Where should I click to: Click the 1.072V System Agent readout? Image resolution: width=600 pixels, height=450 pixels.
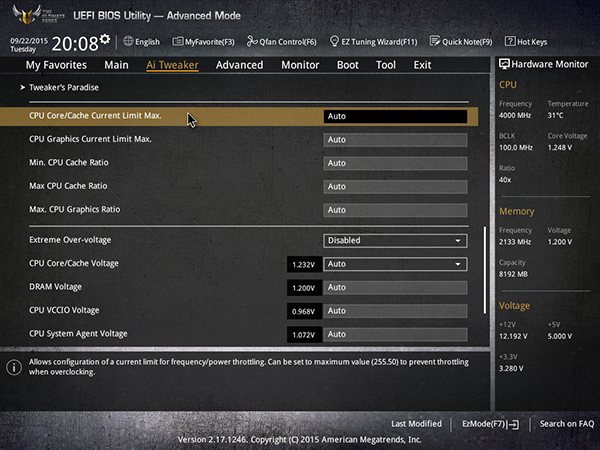[304, 335]
